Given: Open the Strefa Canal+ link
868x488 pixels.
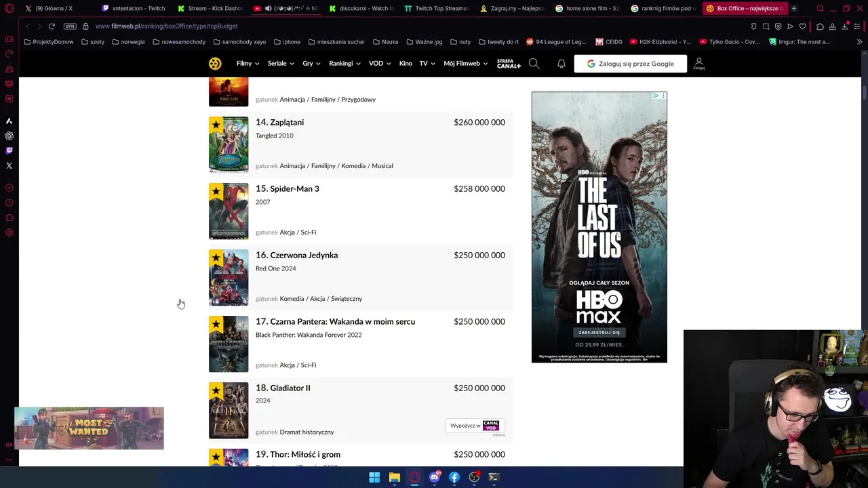Looking at the screenshot, I should (x=509, y=64).
